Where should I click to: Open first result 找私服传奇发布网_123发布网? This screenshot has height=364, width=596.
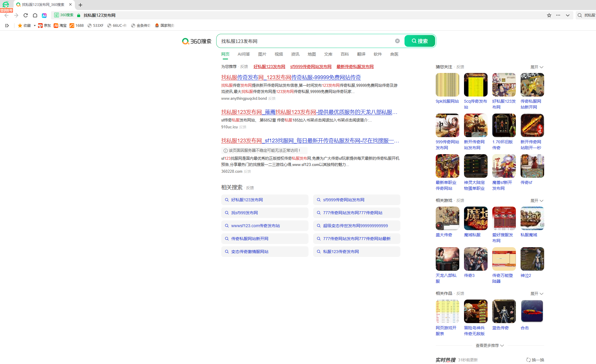[291, 77]
